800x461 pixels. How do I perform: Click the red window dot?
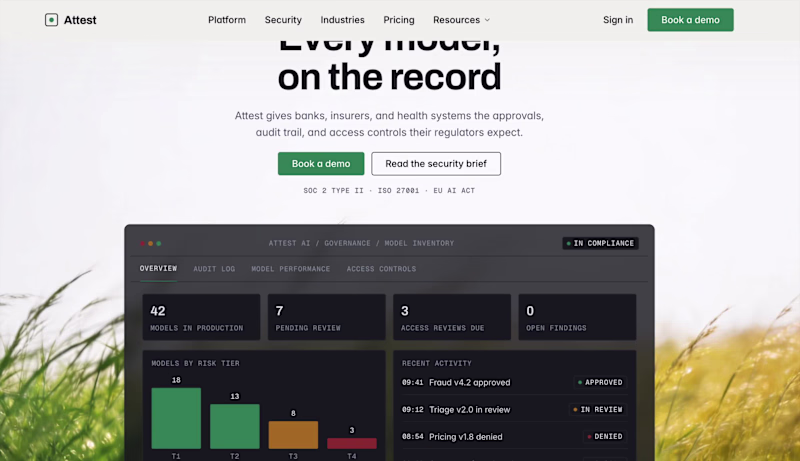pyautogui.click(x=142, y=244)
